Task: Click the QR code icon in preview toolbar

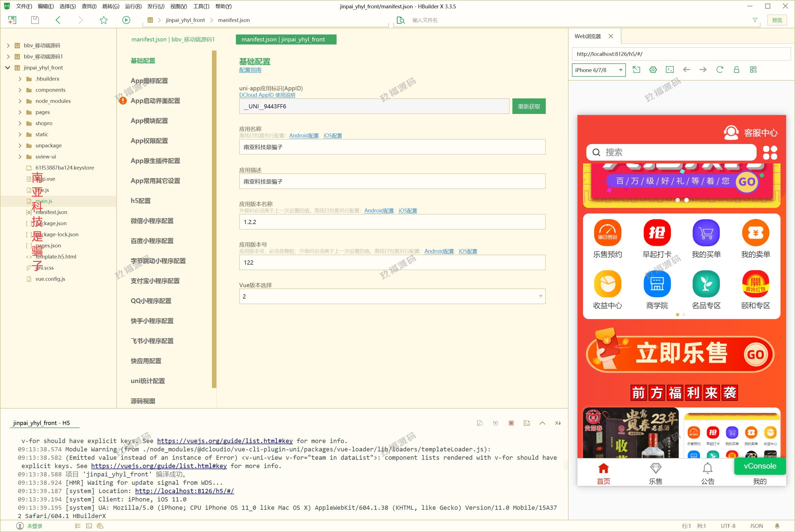Action: [753, 69]
